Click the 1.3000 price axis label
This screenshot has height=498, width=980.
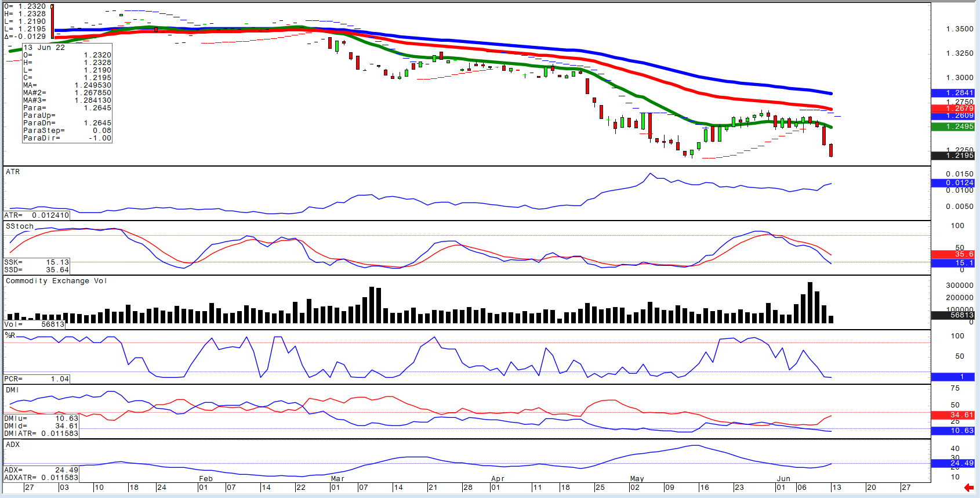[x=960, y=78]
